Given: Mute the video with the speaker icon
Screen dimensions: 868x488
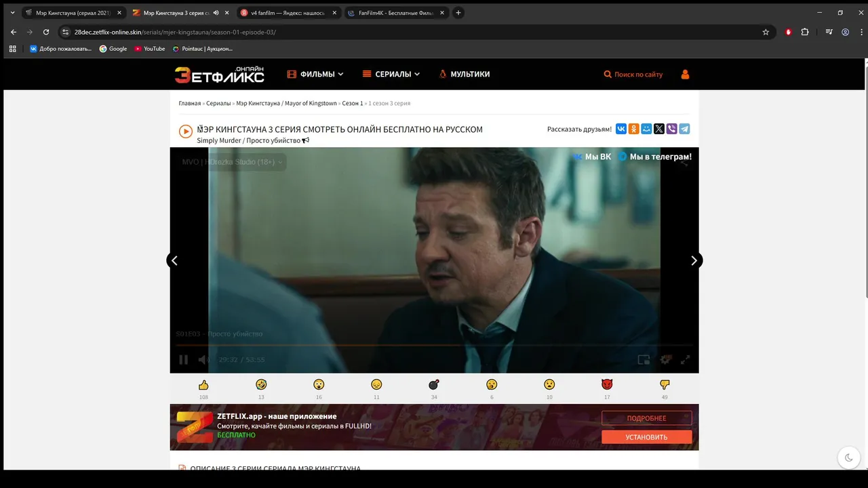Looking at the screenshot, I should click(203, 360).
